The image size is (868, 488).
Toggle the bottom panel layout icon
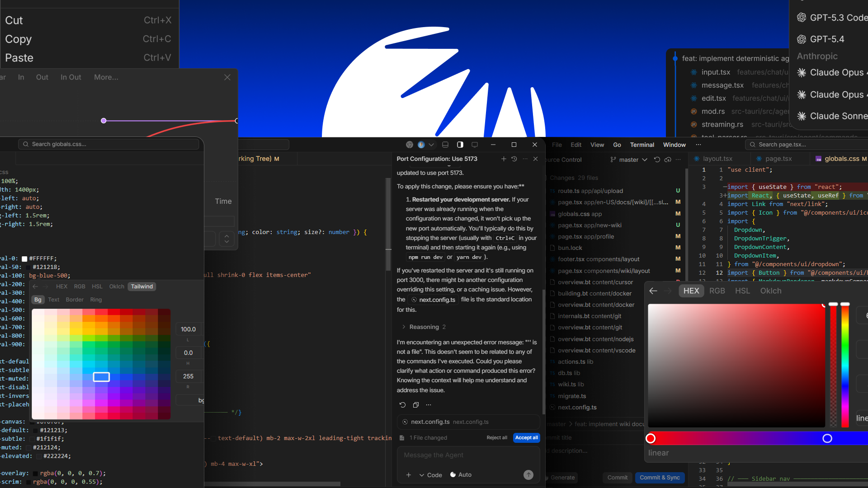[x=445, y=145]
